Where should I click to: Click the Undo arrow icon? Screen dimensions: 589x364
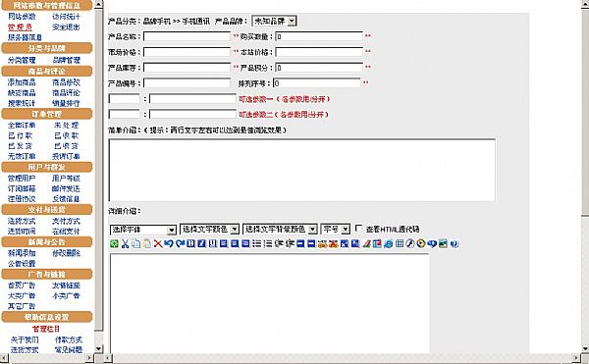[x=169, y=243]
